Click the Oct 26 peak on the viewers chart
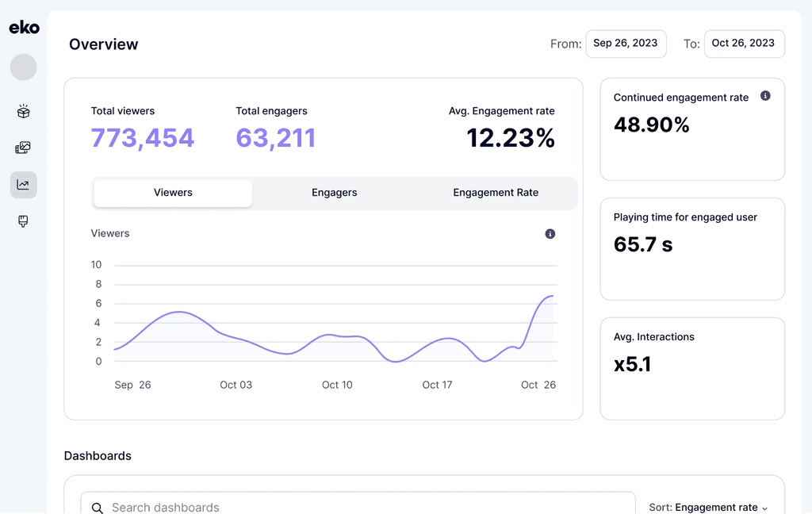 (550, 295)
